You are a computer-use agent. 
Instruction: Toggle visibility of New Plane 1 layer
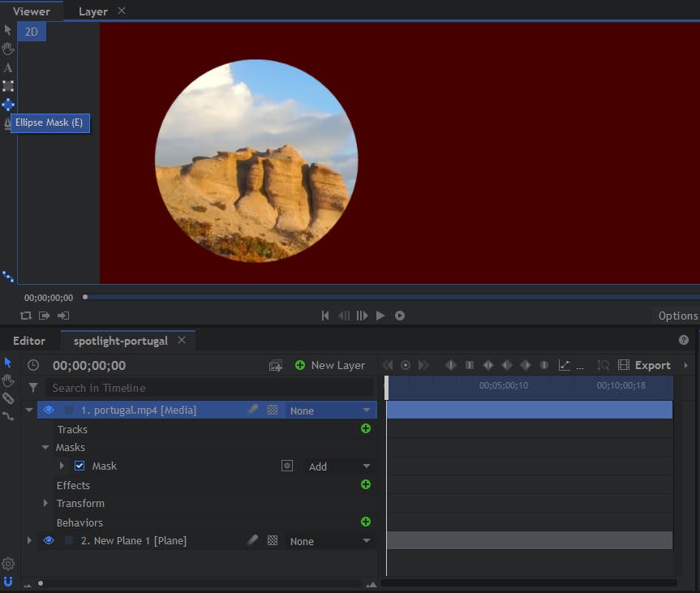pos(49,541)
